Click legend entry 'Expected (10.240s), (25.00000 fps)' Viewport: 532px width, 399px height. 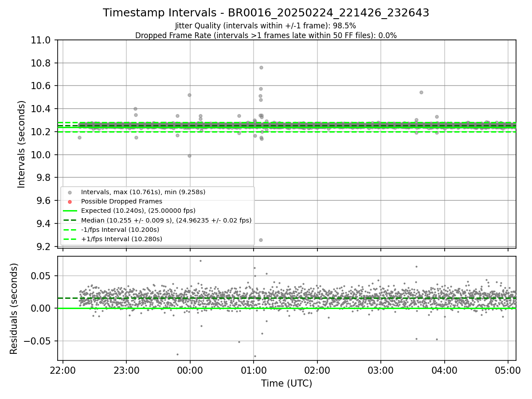(138, 211)
